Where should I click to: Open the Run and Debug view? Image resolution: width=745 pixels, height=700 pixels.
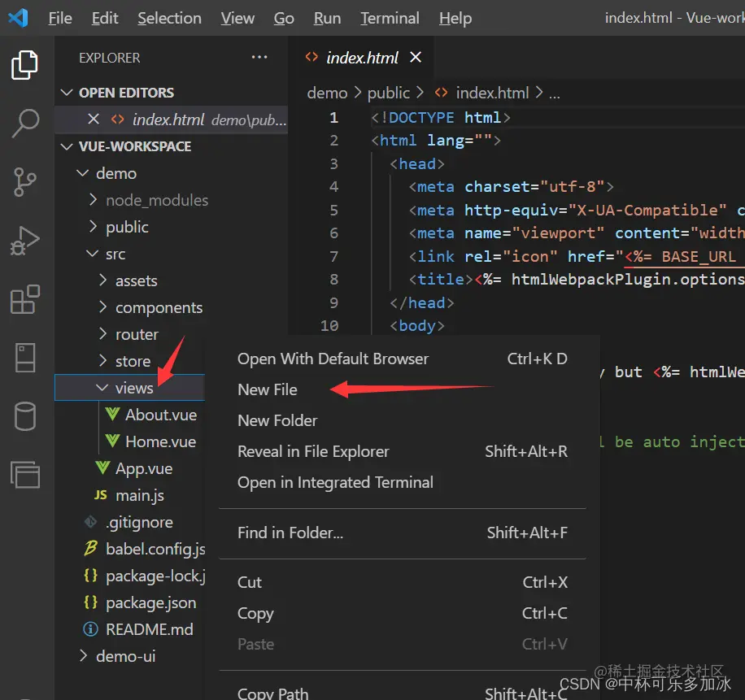(24, 241)
